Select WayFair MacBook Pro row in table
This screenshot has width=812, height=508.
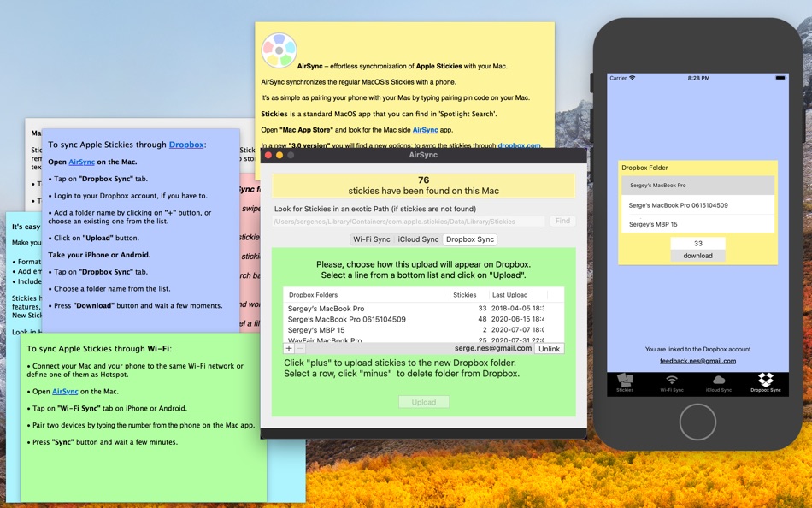tap(423, 340)
